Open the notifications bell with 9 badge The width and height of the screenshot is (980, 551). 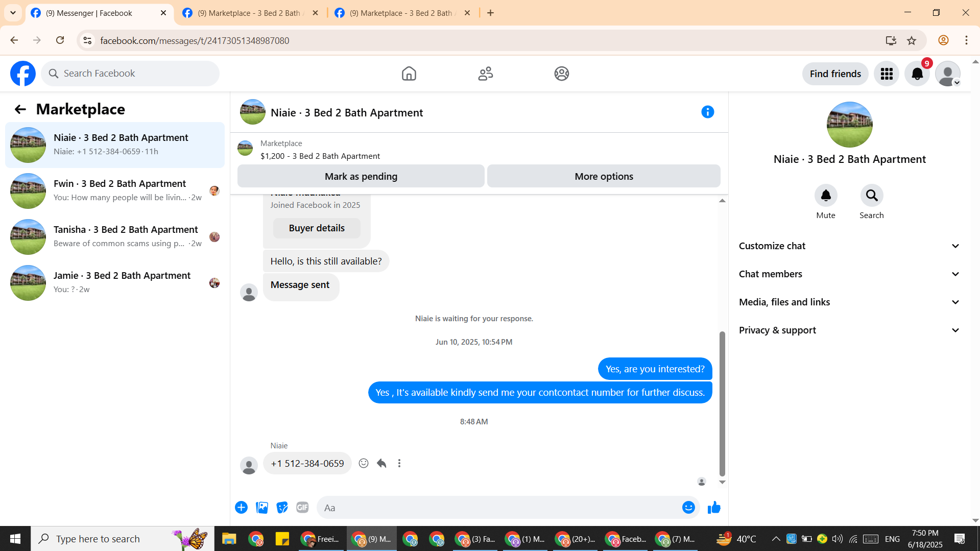coord(917,74)
